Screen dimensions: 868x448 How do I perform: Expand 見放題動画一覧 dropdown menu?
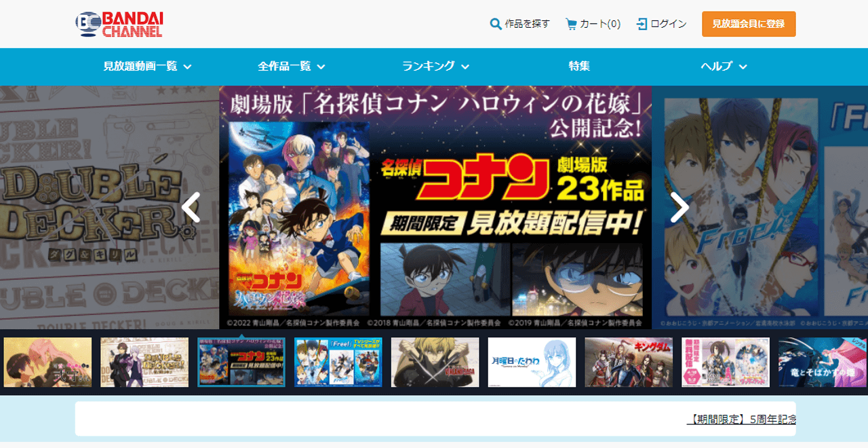click(147, 67)
